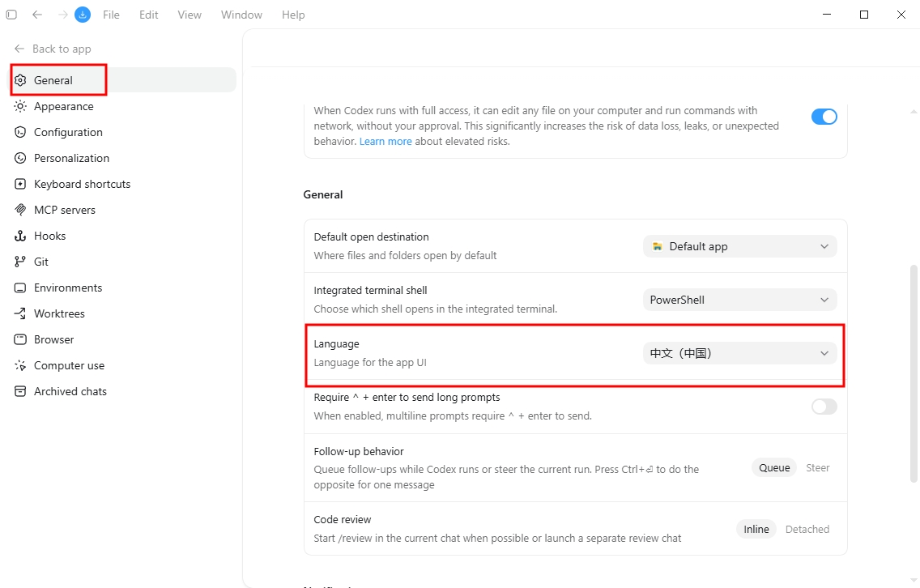
Task: Click the scrollbar up arrow
Action: tap(913, 111)
